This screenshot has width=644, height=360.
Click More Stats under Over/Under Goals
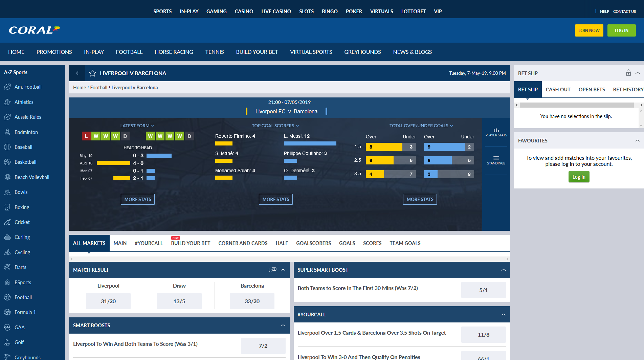click(420, 199)
